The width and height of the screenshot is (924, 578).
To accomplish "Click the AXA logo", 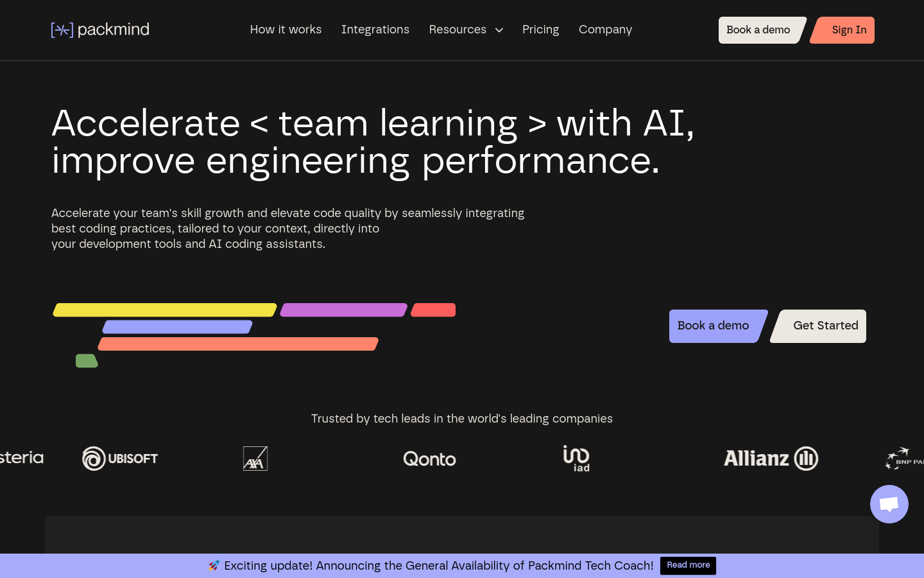I will 255,458.
